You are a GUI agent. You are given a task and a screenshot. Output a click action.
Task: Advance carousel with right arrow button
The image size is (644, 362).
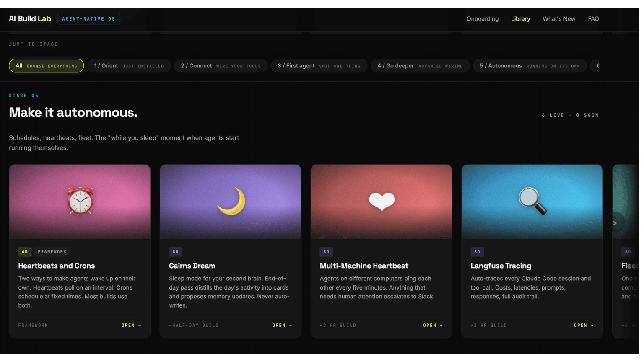pyautogui.click(x=614, y=223)
